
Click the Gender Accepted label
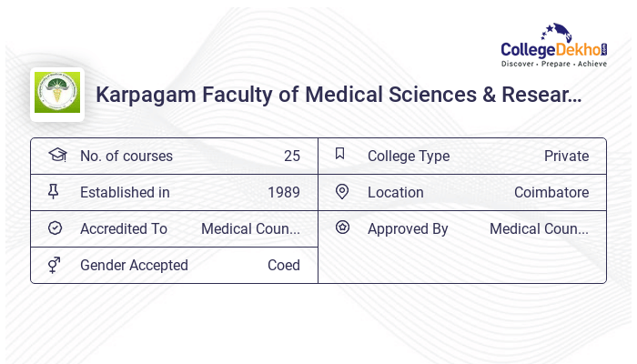134,266
